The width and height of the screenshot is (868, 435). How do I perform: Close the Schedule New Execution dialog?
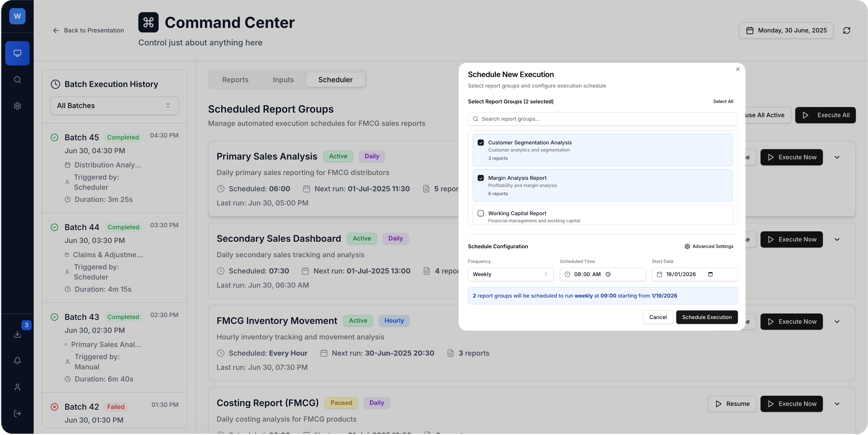(738, 69)
